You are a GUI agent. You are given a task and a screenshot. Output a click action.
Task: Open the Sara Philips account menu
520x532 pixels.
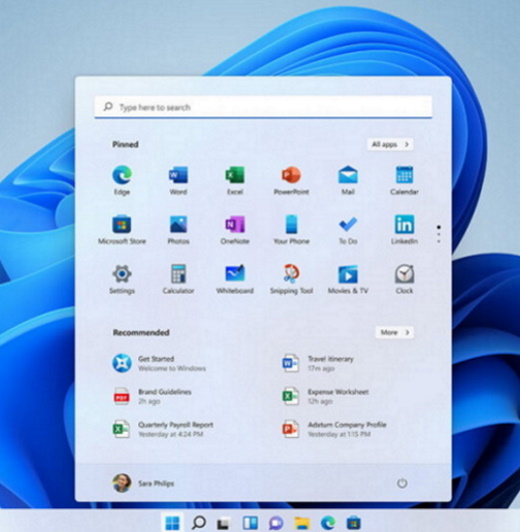pyautogui.click(x=143, y=483)
